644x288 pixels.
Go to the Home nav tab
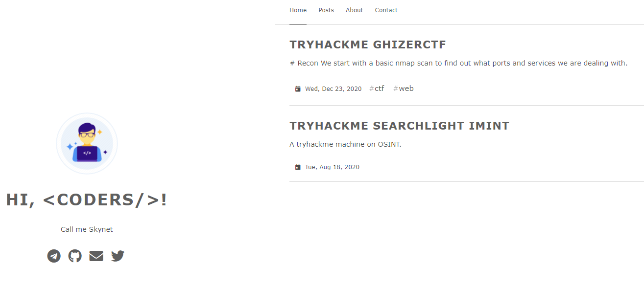coord(298,10)
